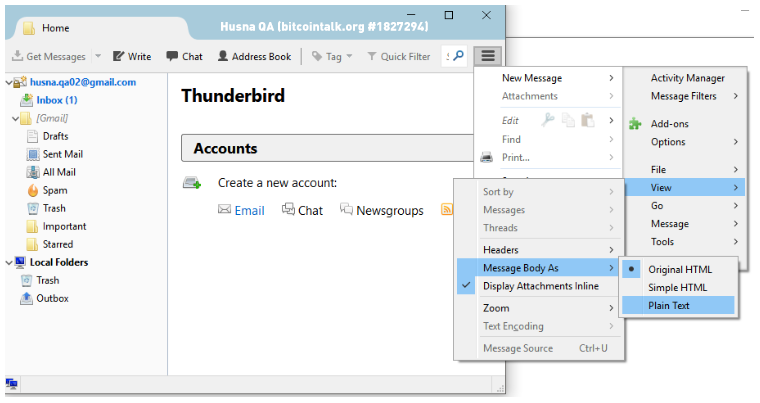Open the Attachments submenu
The height and width of the screenshot is (403, 760).
click(x=548, y=96)
